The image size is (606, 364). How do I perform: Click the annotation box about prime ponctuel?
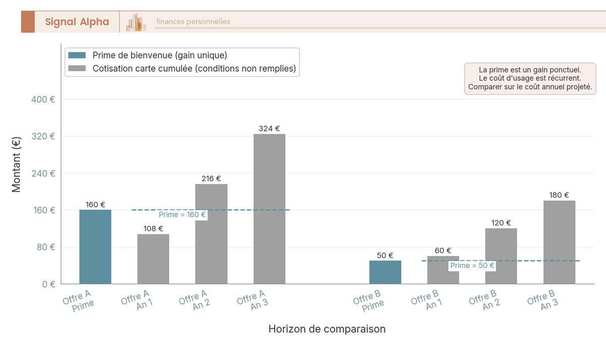530,78
